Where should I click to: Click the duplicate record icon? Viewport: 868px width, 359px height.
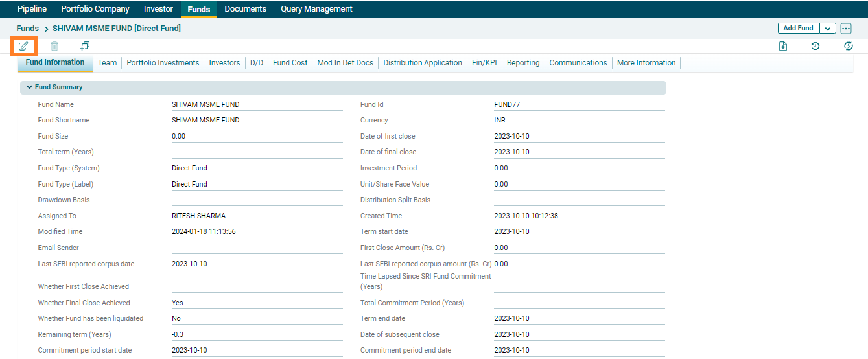point(85,46)
